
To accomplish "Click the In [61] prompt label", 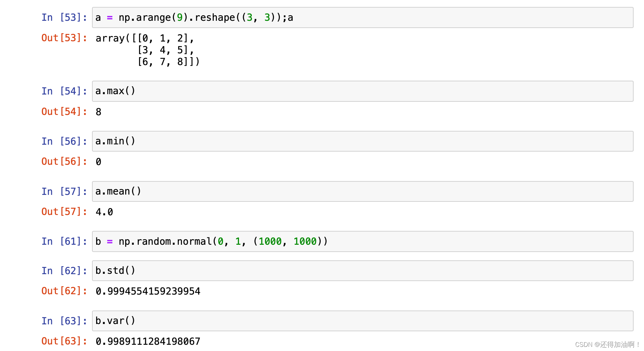I will pyautogui.click(x=64, y=241).
